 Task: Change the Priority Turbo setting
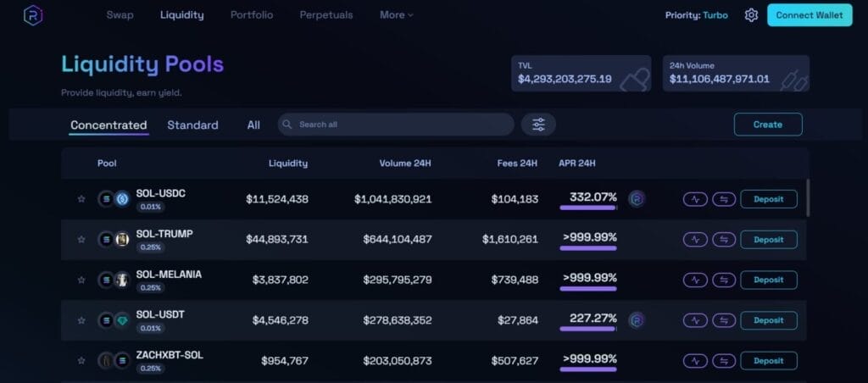click(697, 15)
